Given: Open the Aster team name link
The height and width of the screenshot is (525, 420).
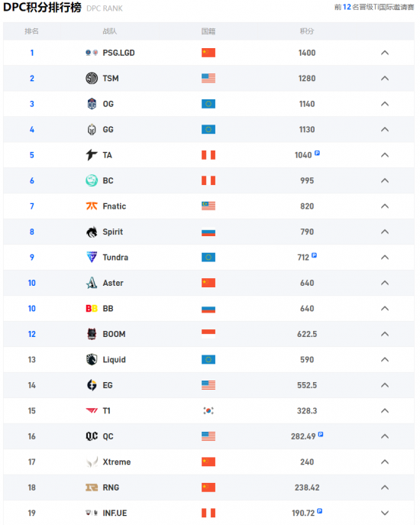Looking at the screenshot, I should click(113, 283).
